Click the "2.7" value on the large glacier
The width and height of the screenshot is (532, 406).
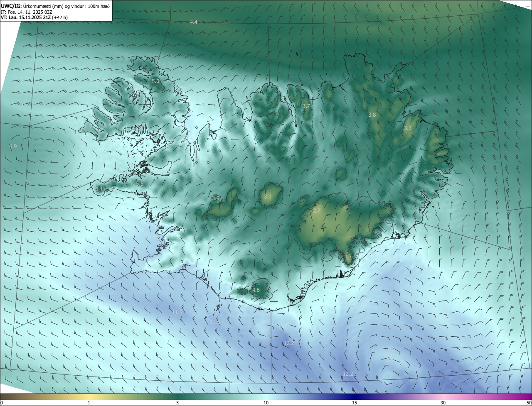[x=317, y=211]
